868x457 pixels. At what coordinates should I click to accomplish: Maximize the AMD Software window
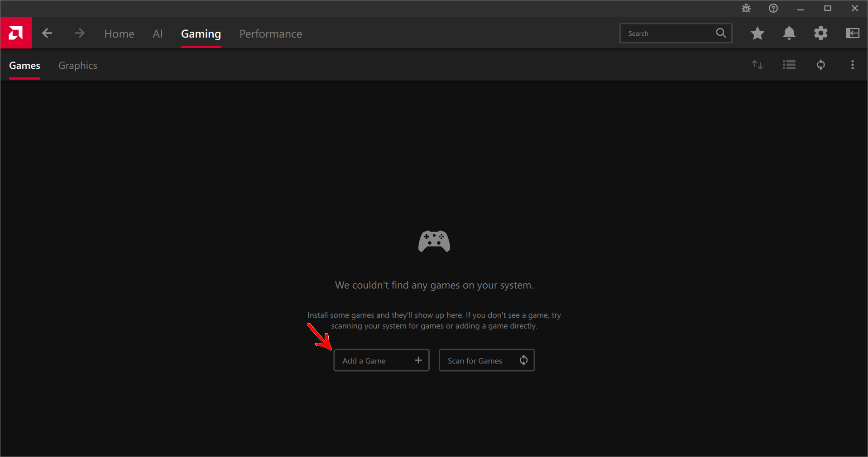click(828, 8)
